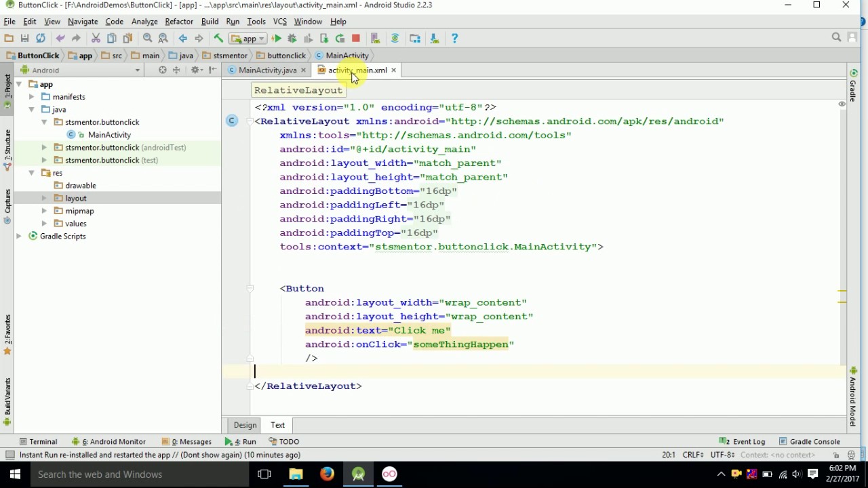Navigate Back with blue arrow
This screenshot has width=868, height=488.
pos(182,39)
